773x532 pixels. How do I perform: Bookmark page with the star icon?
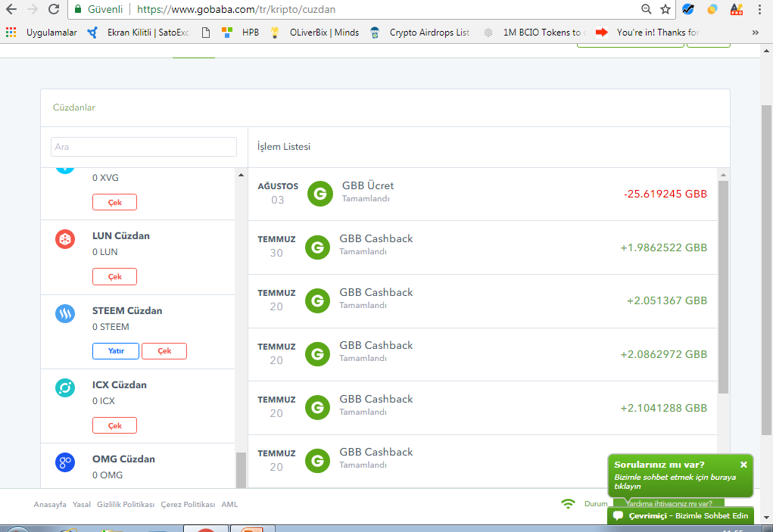pyautogui.click(x=665, y=9)
